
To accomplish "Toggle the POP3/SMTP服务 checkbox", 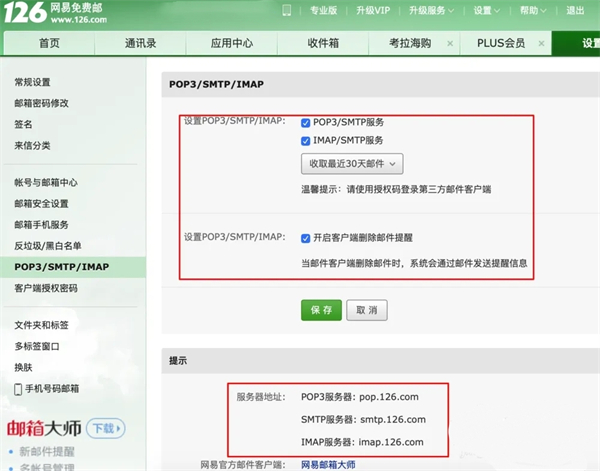I will tap(306, 122).
